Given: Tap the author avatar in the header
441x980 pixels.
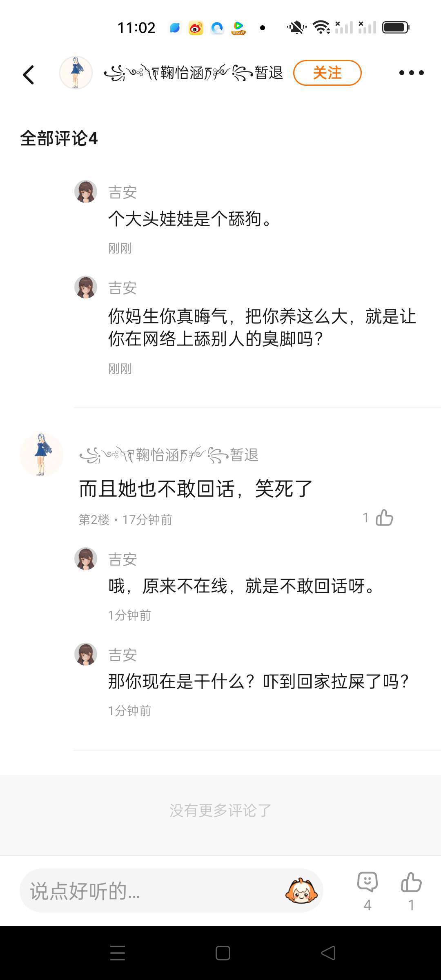Looking at the screenshot, I should pyautogui.click(x=76, y=73).
